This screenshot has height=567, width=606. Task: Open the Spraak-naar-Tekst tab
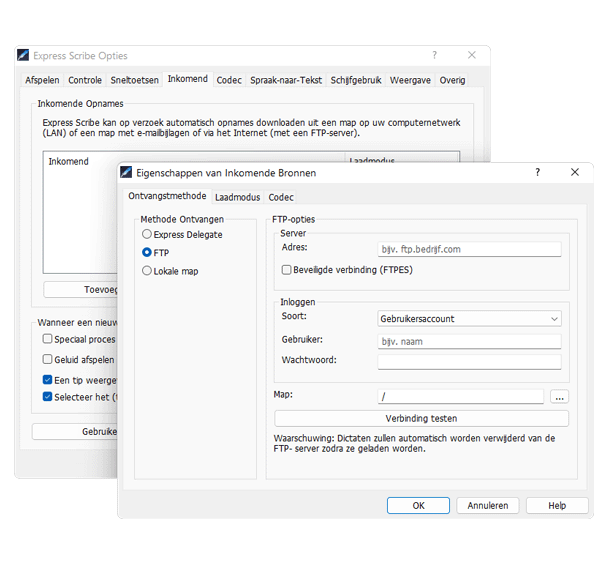point(286,80)
